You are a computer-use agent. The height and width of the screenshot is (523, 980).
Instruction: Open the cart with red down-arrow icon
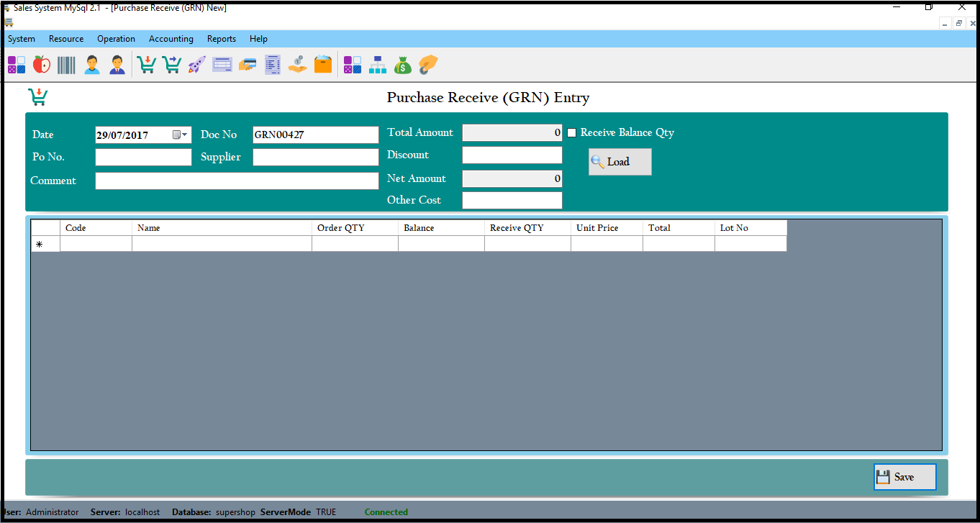[147, 65]
